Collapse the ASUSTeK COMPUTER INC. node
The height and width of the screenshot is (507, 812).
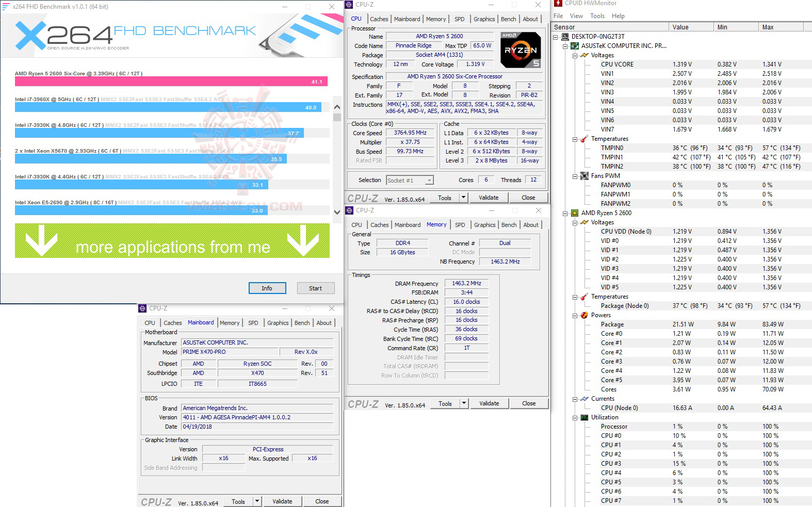coord(565,46)
